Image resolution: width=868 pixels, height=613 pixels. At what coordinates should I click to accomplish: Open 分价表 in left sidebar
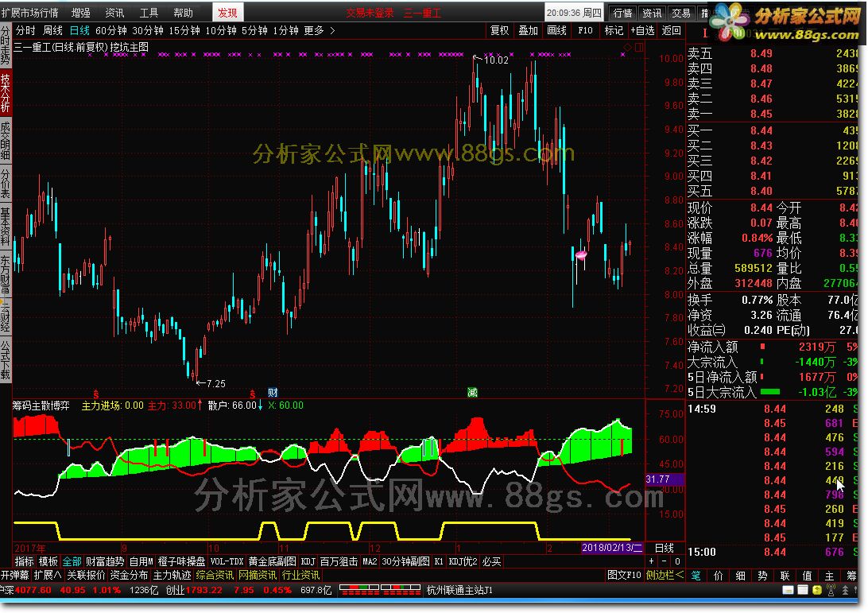coord(5,183)
